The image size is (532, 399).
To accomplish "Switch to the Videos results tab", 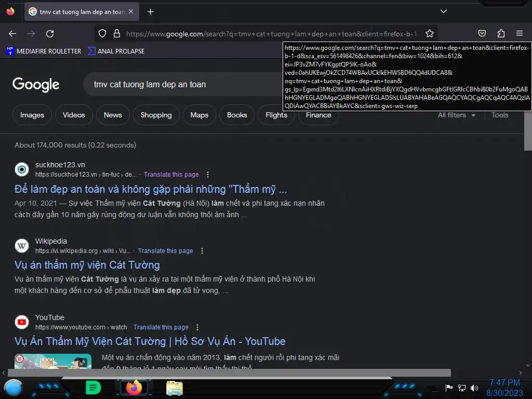I will (74, 115).
